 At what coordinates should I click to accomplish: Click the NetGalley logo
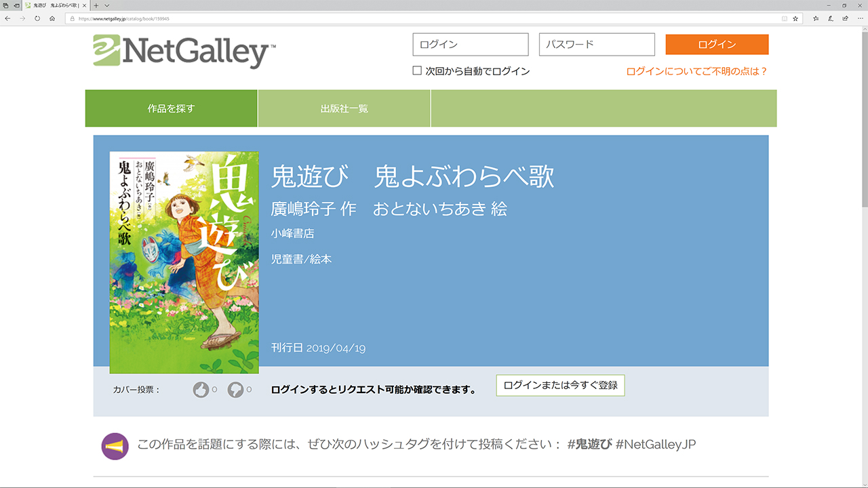184,52
